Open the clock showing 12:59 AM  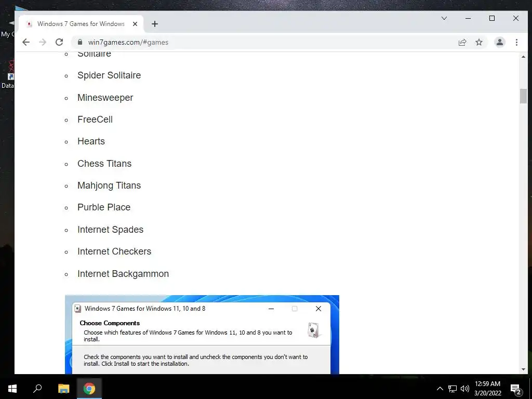point(487,389)
